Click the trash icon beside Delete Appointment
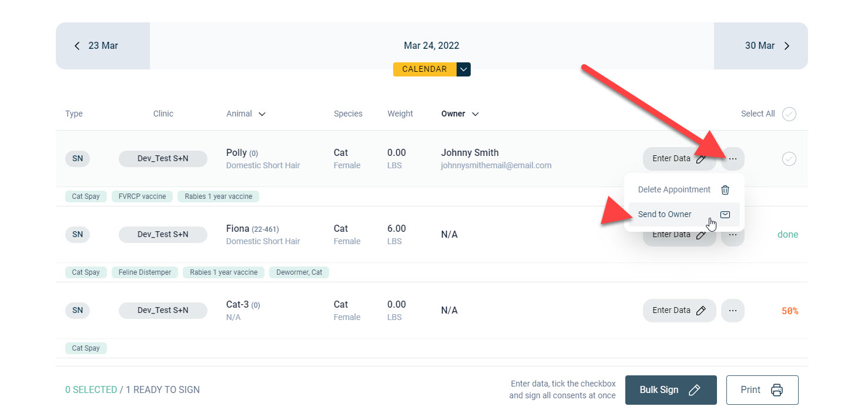868x413 pixels. coord(725,190)
